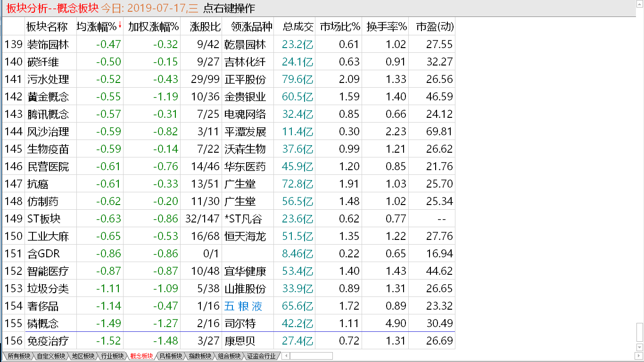Click the 板块名称 column header

pos(47,26)
